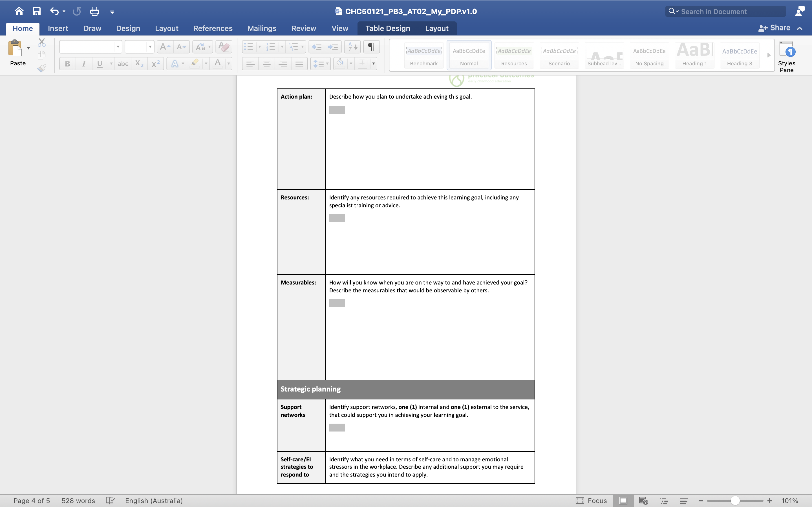Toggle paragraph marks display
This screenshot has height=507, width=812.
pos(371,46)
